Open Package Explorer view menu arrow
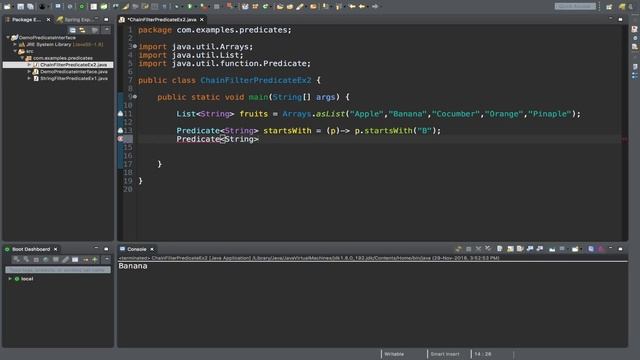 pyautogui.click(x=107, y=30)
